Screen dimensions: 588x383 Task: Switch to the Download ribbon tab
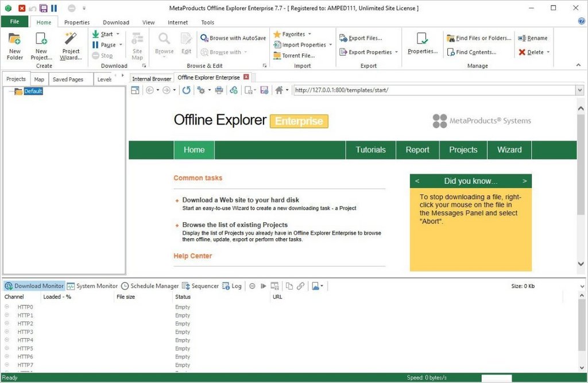click(116, 22)
